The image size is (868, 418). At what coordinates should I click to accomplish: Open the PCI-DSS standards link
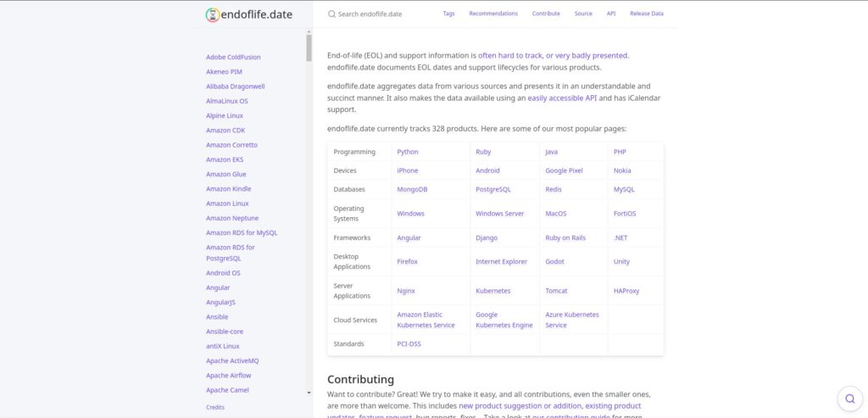click(409, 344)
